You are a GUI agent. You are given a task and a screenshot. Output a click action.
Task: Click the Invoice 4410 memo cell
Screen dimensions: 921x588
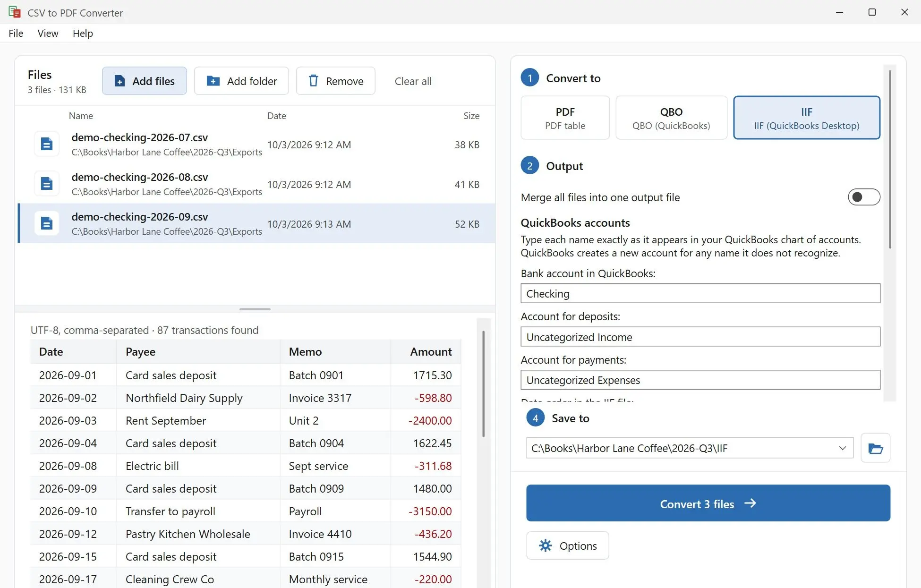tap(335, 534)
